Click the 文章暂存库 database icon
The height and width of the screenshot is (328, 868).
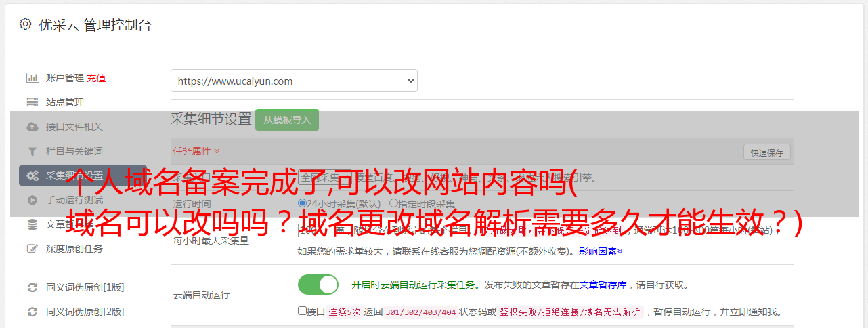pyautogui.click(x=32, y=224)
